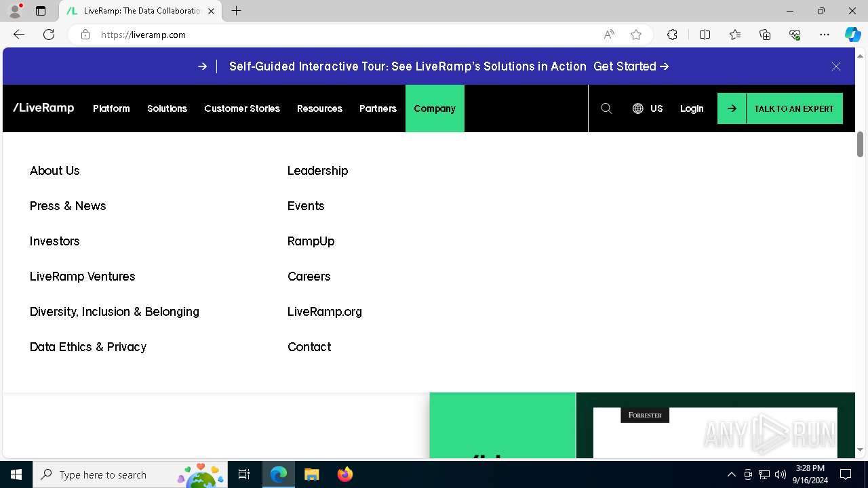Open the Investors link
Viewport: 868px width, 488px height.
click(54, 241)
